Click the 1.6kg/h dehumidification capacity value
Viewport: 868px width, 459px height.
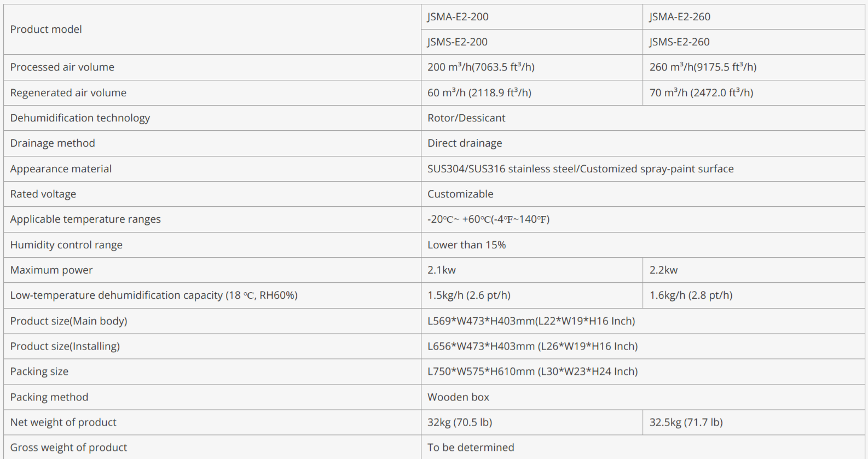[x=691, y=295]
